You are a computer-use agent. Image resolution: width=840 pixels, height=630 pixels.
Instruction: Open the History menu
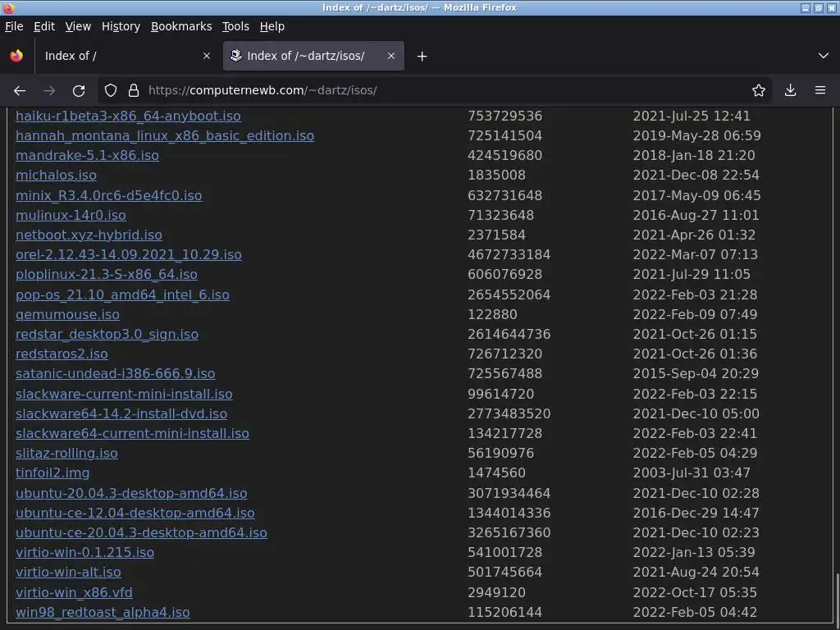121,26
